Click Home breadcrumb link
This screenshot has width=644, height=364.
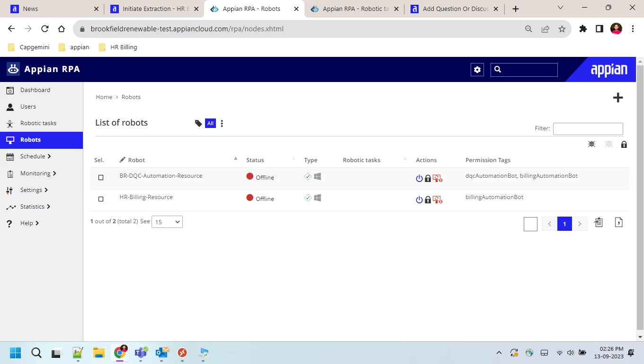click(x=104, y=97)
